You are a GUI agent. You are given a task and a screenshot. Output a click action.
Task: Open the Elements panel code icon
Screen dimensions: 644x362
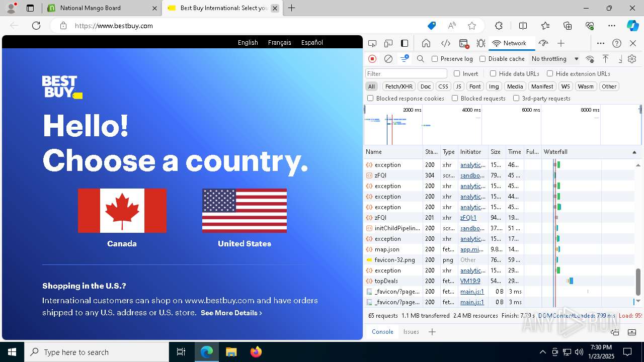pyautogui.click(x=445, y=43)
